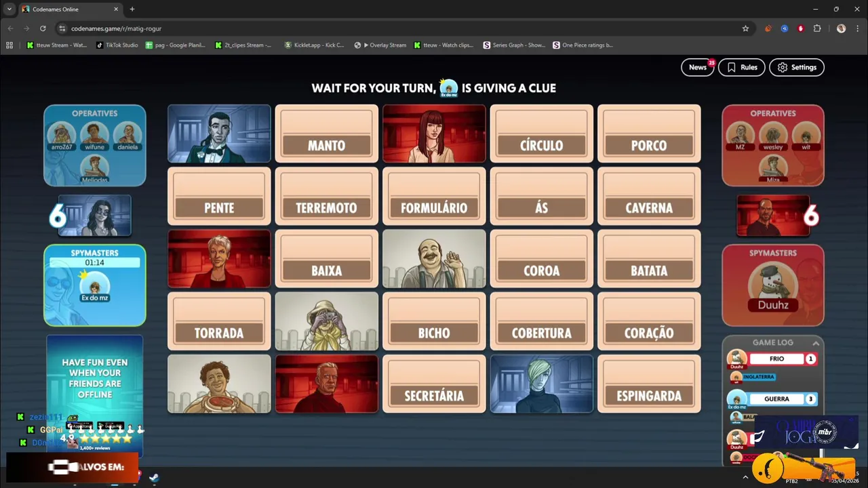Close the Codenames Online tab

(x=116, y=9)
